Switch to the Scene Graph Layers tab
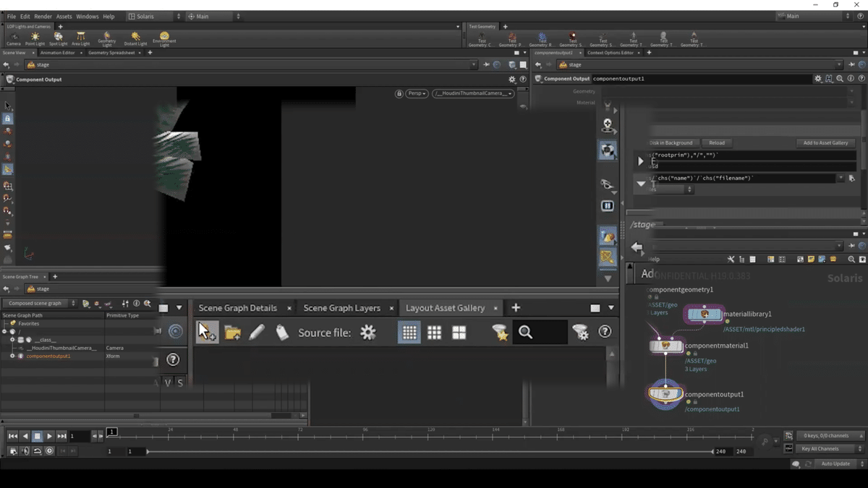 pos(341,308)
